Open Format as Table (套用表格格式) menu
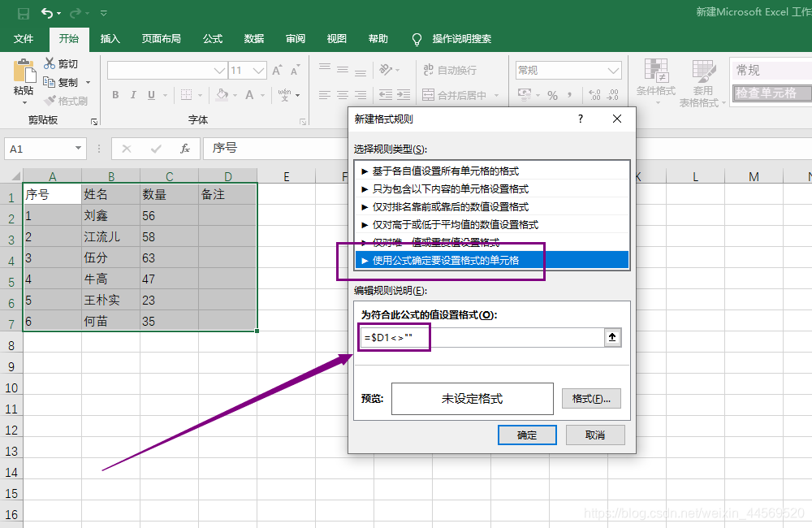Screen dimensions: 812x528 [702, 83]
